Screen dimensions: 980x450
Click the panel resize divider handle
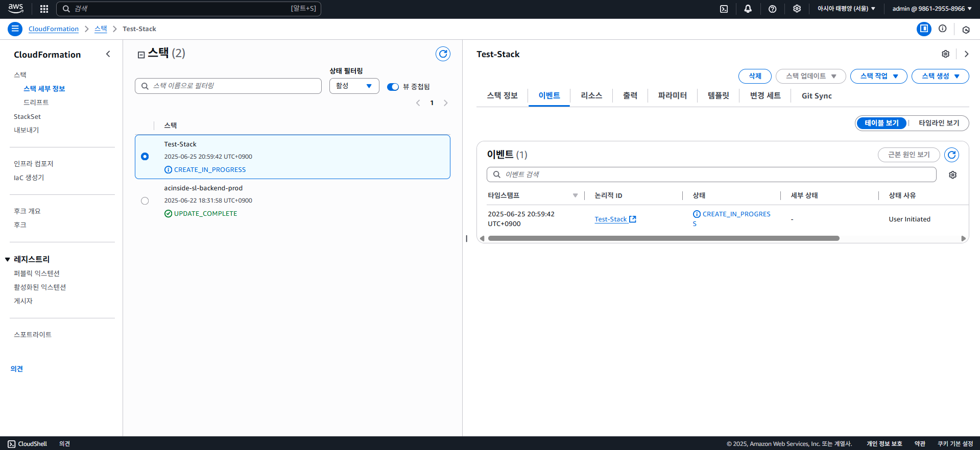[x=466, y=238]
